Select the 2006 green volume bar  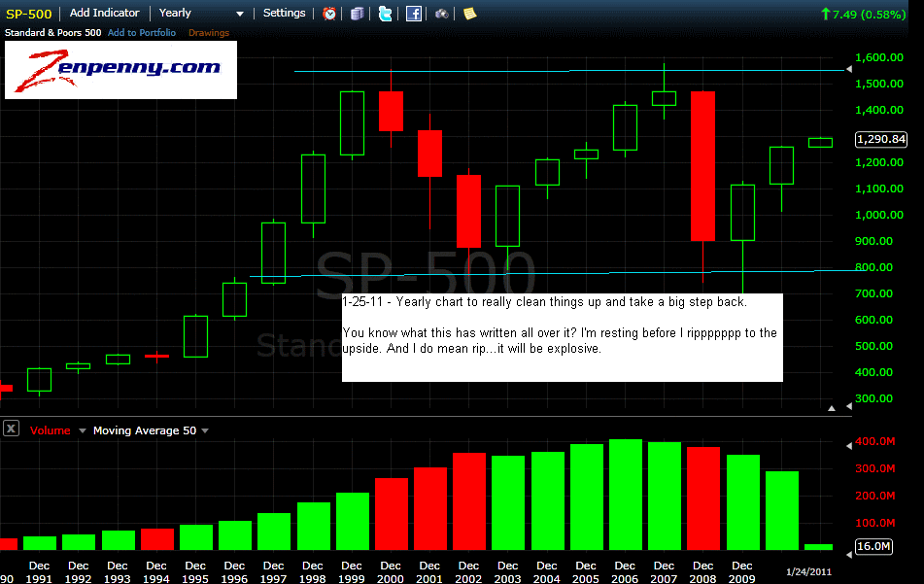pyautogui.click(x=626, y=495)
